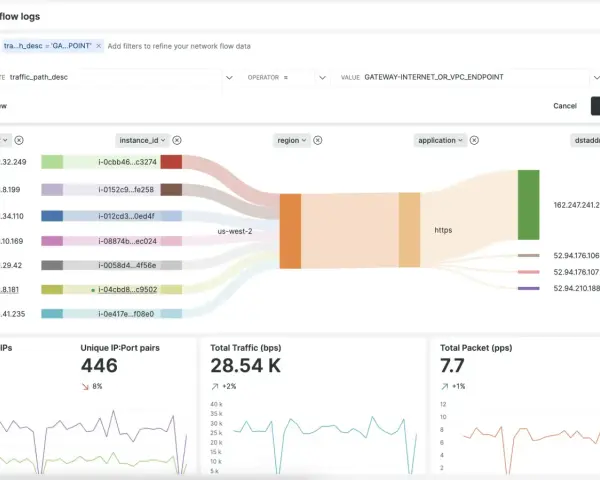
Task: Click the Unique IP:Port pairs title
Action: [x=120, y=348]
